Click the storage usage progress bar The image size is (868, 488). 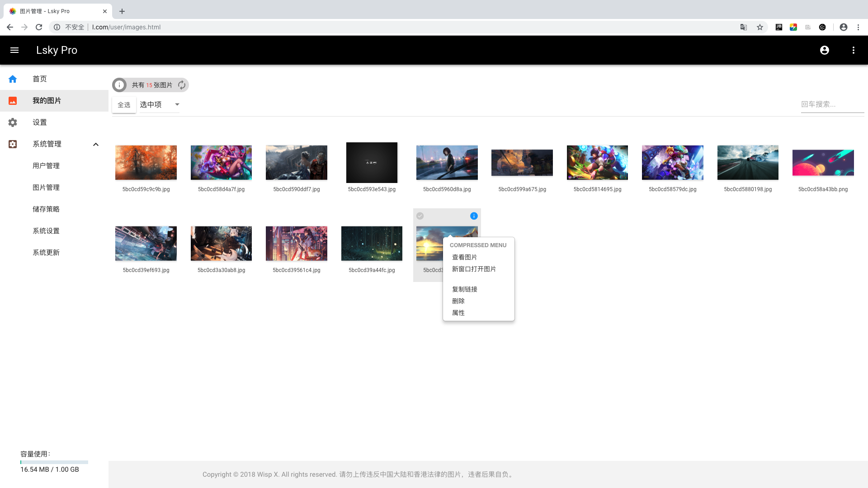[54, 462]
